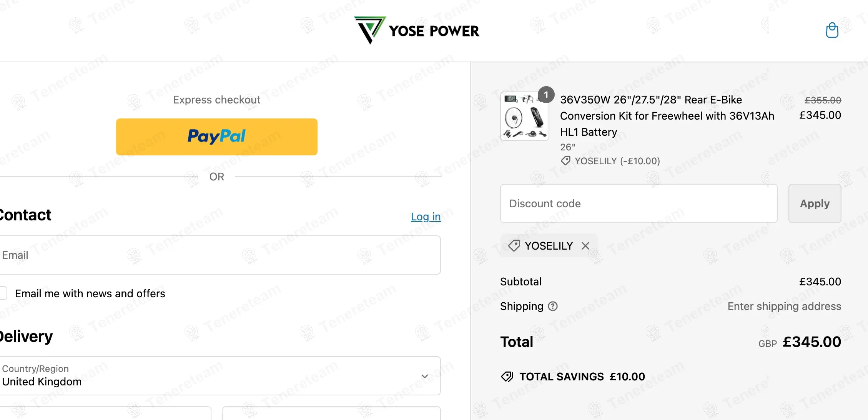Viewport: 868px width, 420px height.
Task: Click the Enter shipping address text
Action: (x=784, y=306)
